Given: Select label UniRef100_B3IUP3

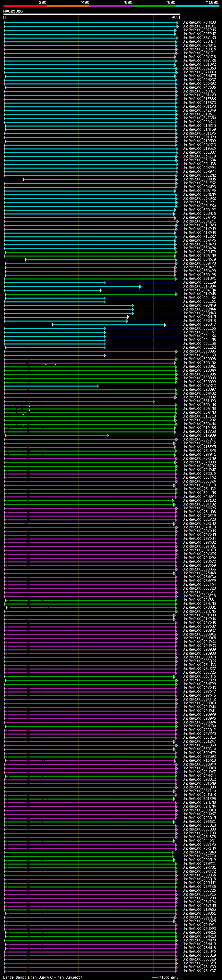Looking at the screenshot, I should (x=199, y=401).
